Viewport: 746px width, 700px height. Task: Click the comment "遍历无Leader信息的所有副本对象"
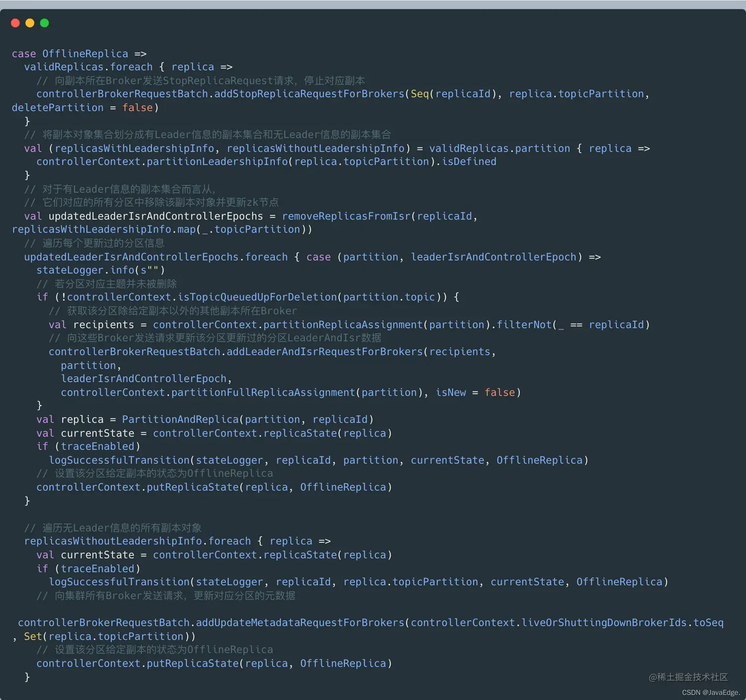coord(113,528)
